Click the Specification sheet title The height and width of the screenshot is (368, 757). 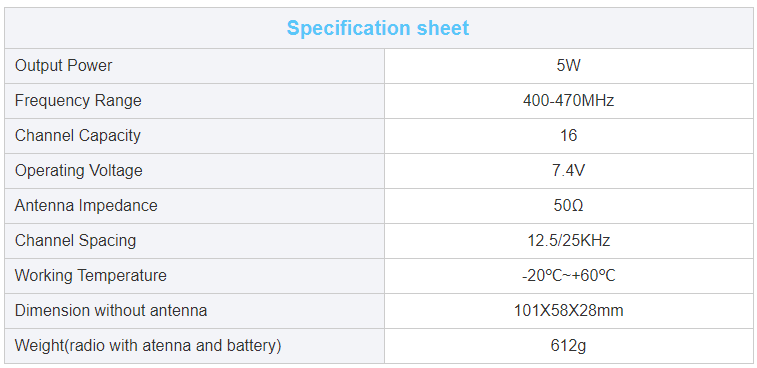pyautogui.click(x=378, y=28)
